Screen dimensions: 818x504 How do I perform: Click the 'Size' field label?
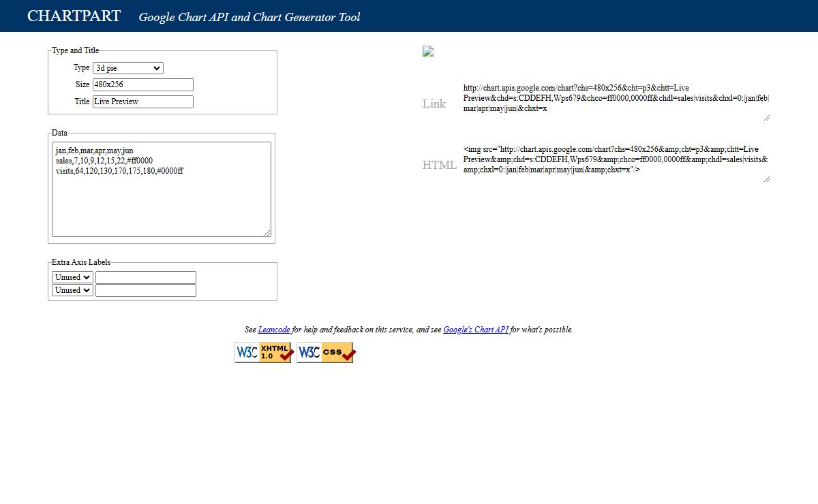click(x=82, y=84)
